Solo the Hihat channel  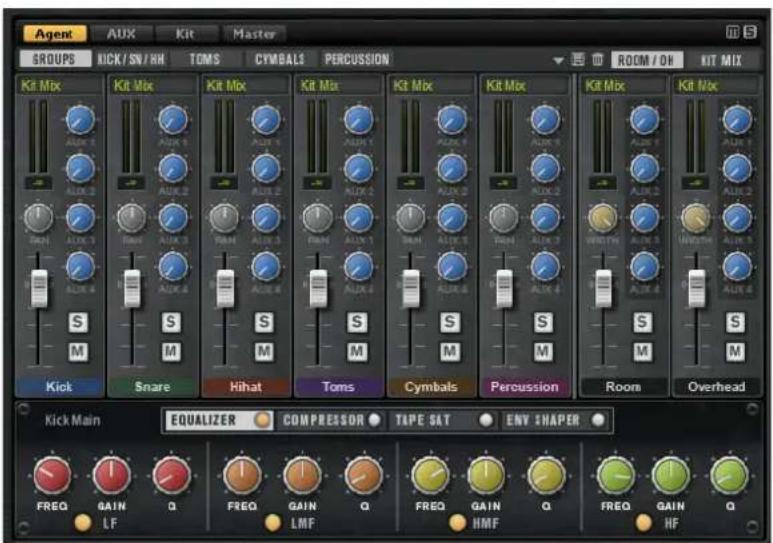(264, 322)
